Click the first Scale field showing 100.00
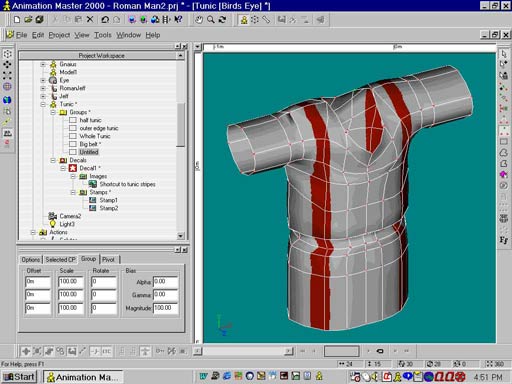The image size is (512, 384). coord(71,282)
